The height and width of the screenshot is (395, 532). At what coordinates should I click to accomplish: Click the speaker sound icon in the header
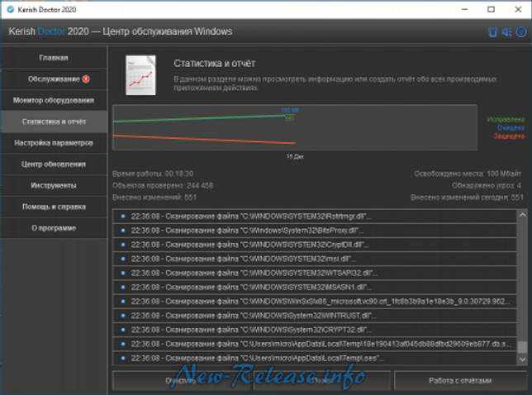pos(506,32)
